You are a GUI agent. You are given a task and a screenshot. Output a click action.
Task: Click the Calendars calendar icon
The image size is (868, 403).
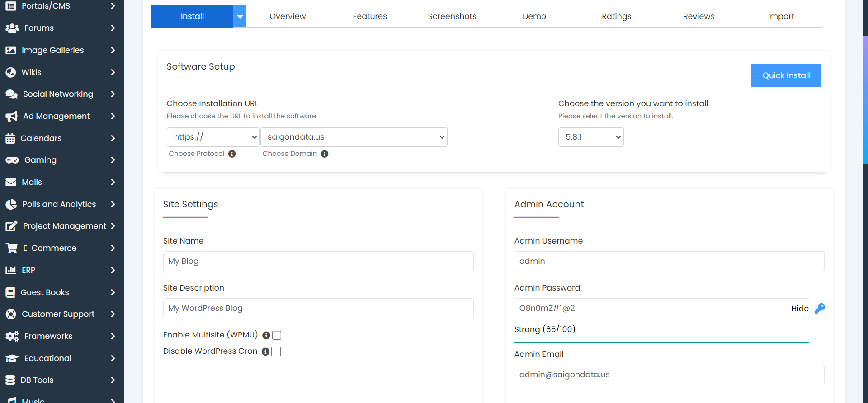(10, 138)
